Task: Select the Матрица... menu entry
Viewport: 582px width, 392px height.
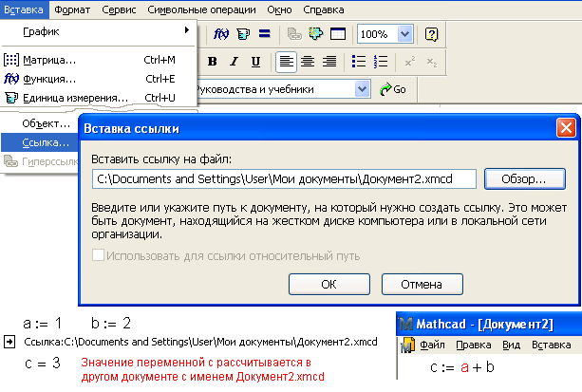Action: coord(99,60)
